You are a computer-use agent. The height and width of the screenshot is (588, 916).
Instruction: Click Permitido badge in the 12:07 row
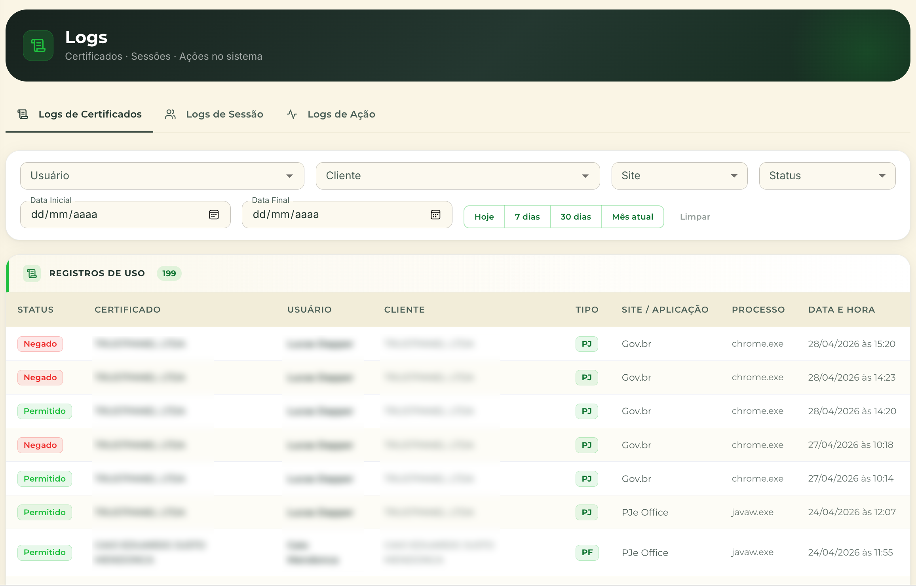(x=45, y=512)
